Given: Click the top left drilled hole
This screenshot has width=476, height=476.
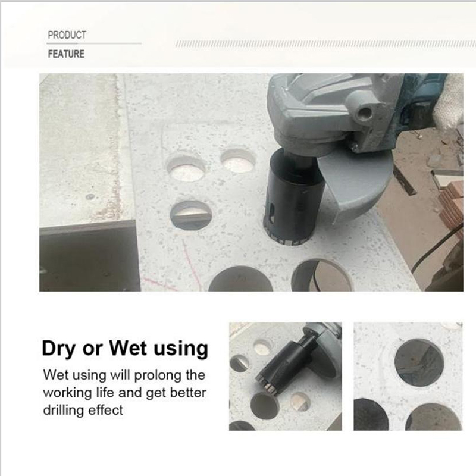Looking at the screenshot, I should (186, 169).
